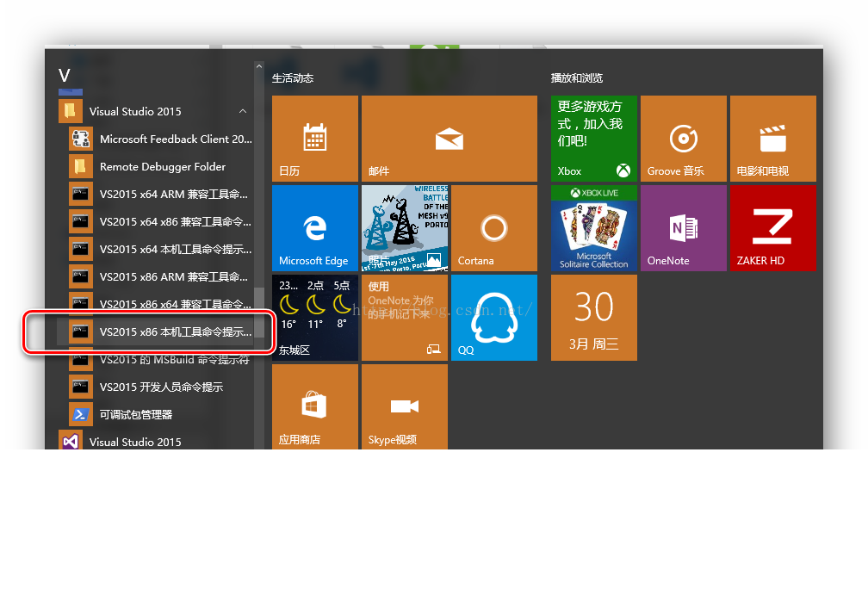Open the 东城区 weather tile
Screen dimensions: 868x601
(315, 318)
